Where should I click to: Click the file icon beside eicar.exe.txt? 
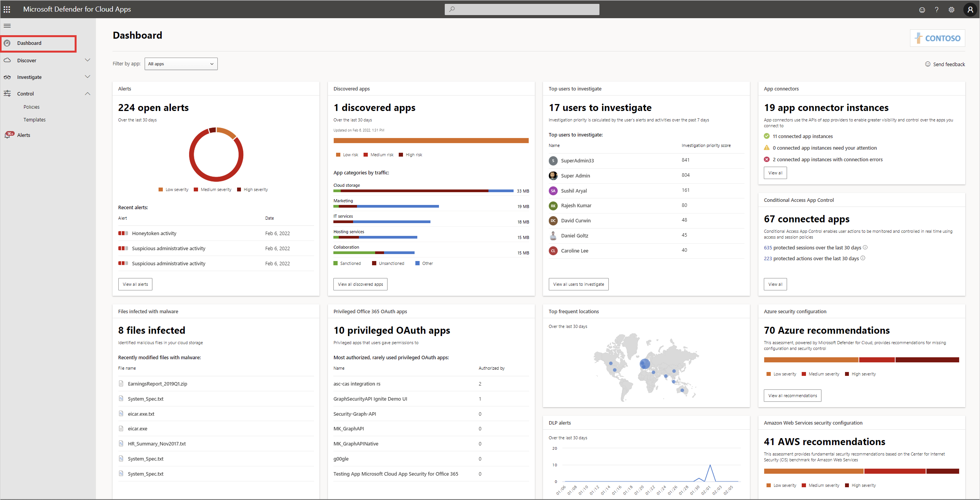121,414
